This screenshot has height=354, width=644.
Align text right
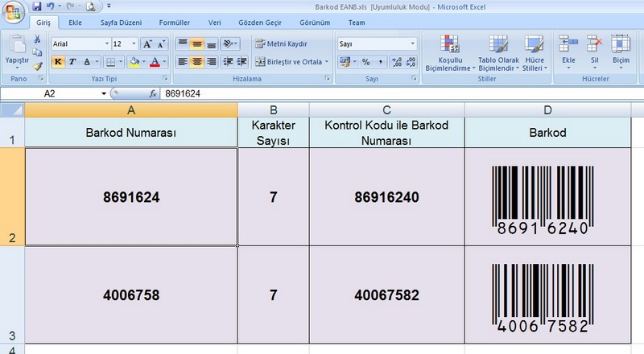tap(211, 62)
